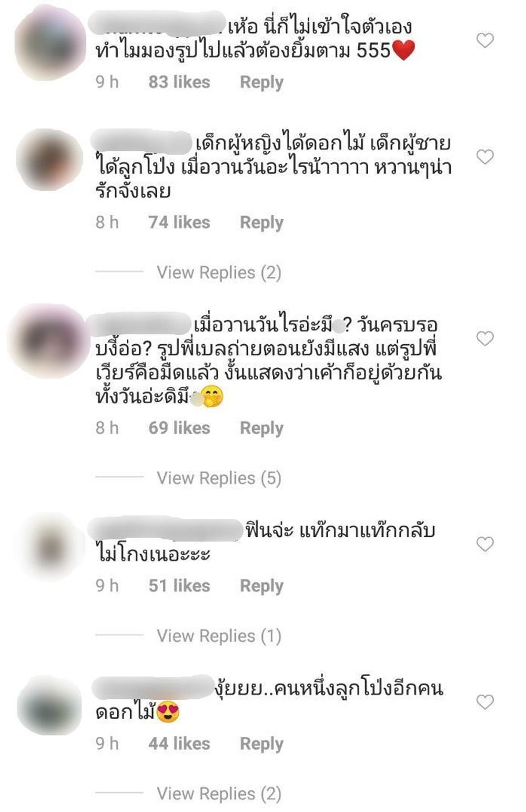Like the comment with 83 likes

click(x=485, y=40)
